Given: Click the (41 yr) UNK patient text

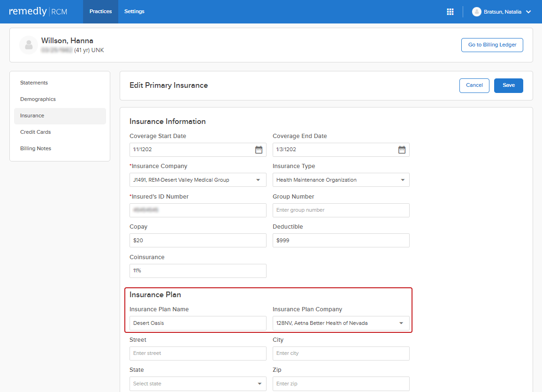Looking at the screenshot, I should [89, 50].
